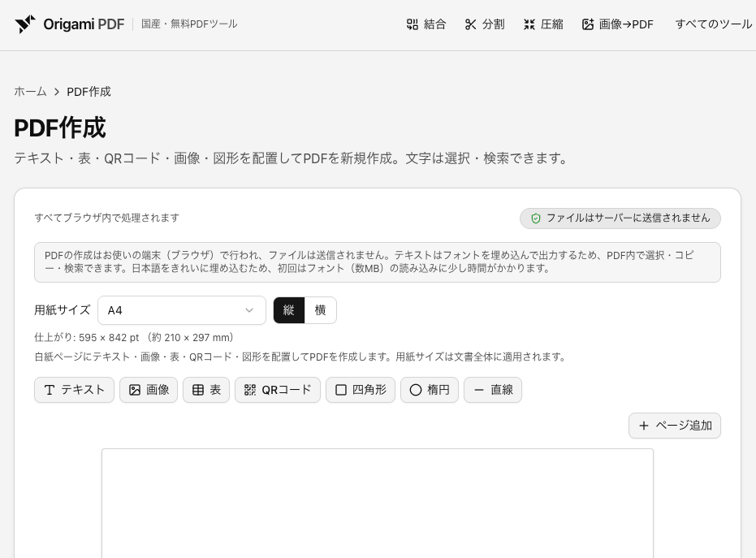This screenshot has width=756, height=558.
Task: Open the 圧縮 compress tool
Action: click(x=543, y=24)
